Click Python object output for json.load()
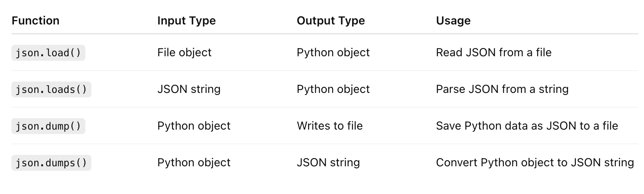Screen dimensions: 644x194 coord(333,53)
